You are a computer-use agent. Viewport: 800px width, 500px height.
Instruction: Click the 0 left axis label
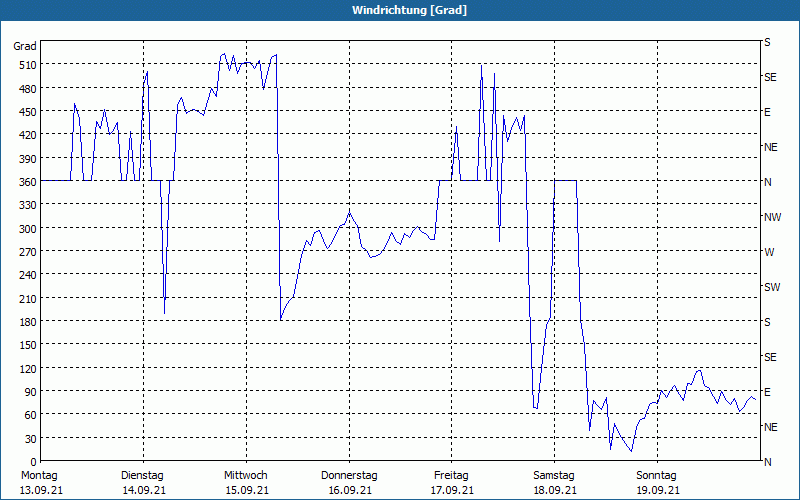[x=34, y=462]
